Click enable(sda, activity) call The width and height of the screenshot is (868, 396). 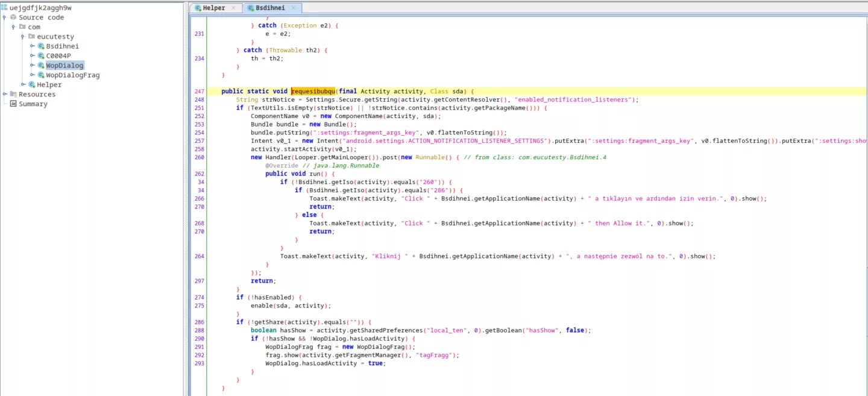(291, 306)
